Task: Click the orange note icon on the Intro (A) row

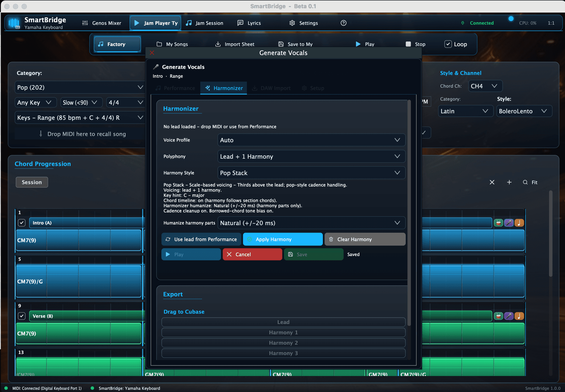Action: [519, 223]
